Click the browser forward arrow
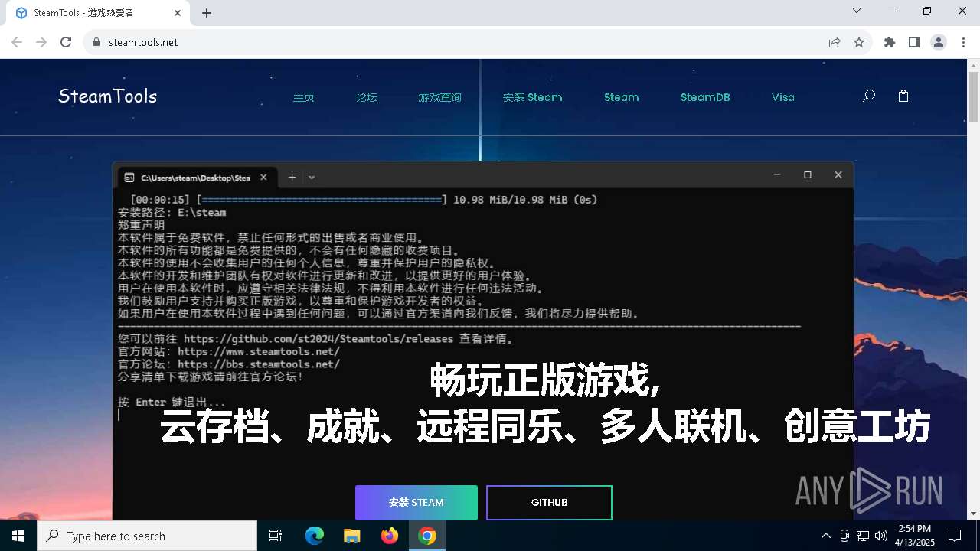 [x=41, y=42]
